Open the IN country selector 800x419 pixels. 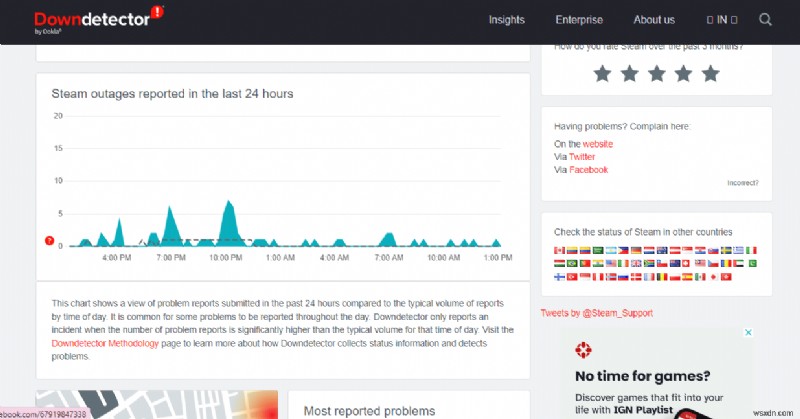pyautogui.click(x=722, y=20)
